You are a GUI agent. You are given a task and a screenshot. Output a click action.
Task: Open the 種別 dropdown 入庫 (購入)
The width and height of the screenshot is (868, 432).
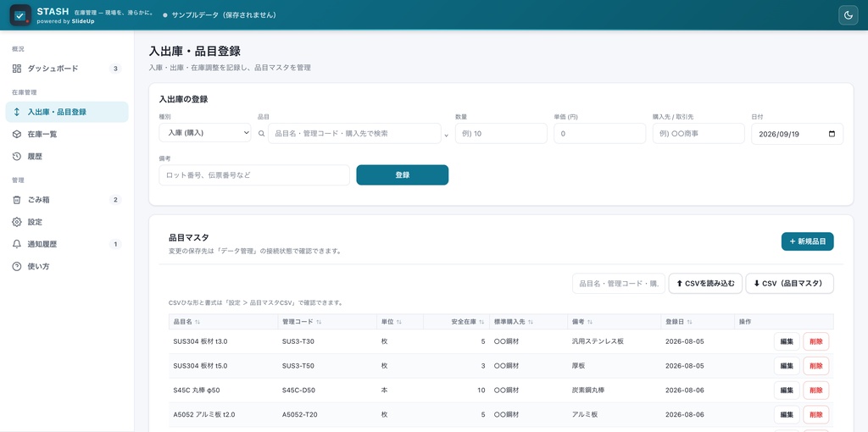[205, 133]
